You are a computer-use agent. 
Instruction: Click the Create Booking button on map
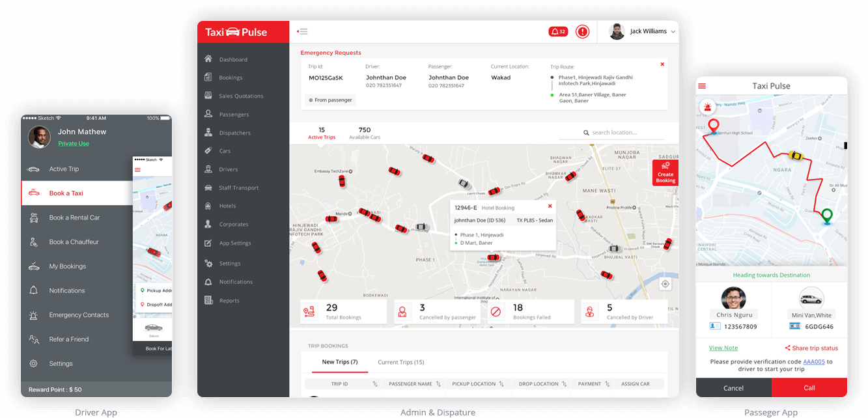point(665,174)
